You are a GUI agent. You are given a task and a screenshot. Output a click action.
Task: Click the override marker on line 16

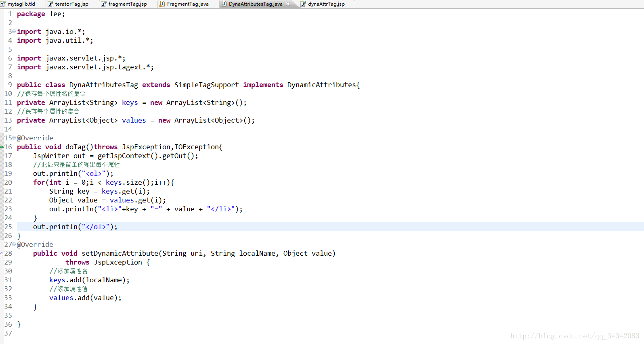click(x=2, y=147)
